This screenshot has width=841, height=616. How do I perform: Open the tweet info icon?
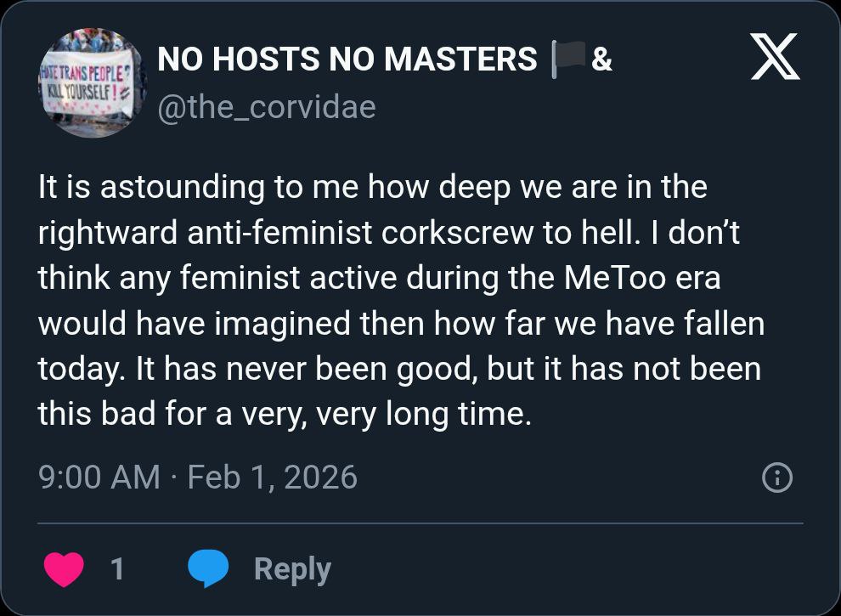[x=777, y=479]
